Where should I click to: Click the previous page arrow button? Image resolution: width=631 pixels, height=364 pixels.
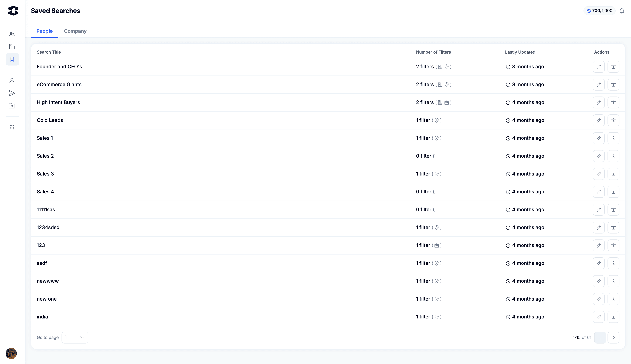[600, 338]
